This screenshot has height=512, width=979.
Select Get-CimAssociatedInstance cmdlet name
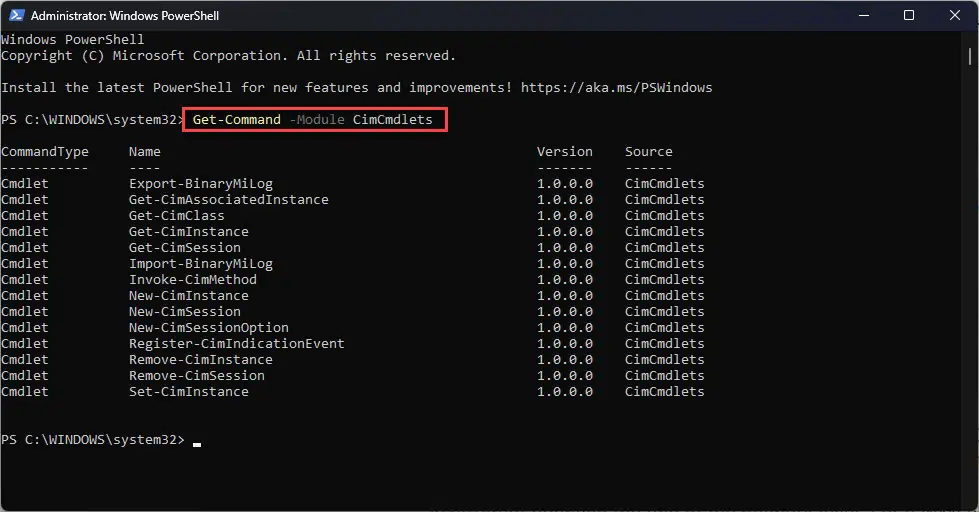coord(229,200)
